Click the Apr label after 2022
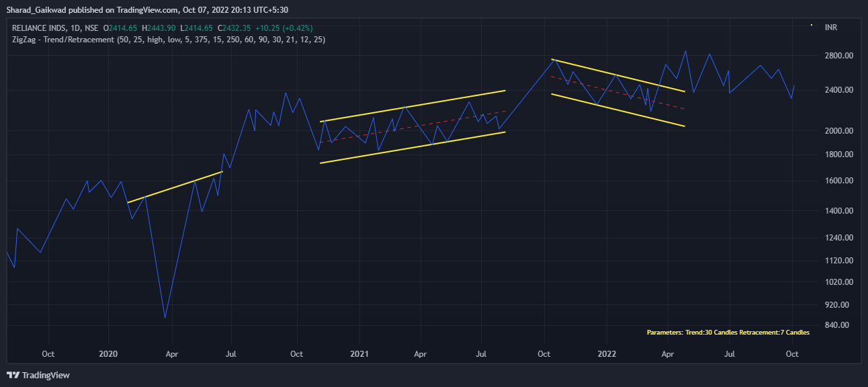Image resolution: width=868 pixels, height=387 pixels. (668, 353)
